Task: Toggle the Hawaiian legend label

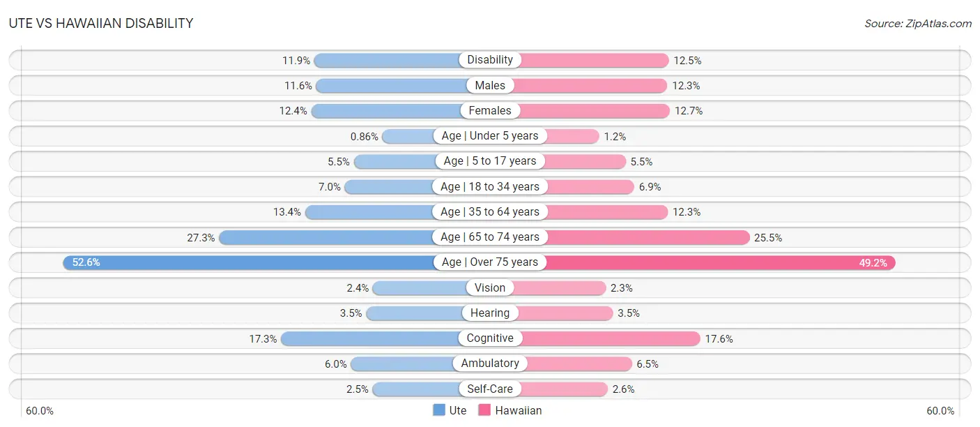Action: click(519, 410)
